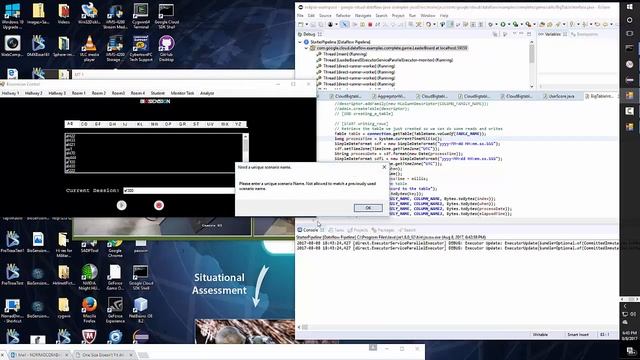Switch to the UserScore.java editor tab

coord(560,96)
